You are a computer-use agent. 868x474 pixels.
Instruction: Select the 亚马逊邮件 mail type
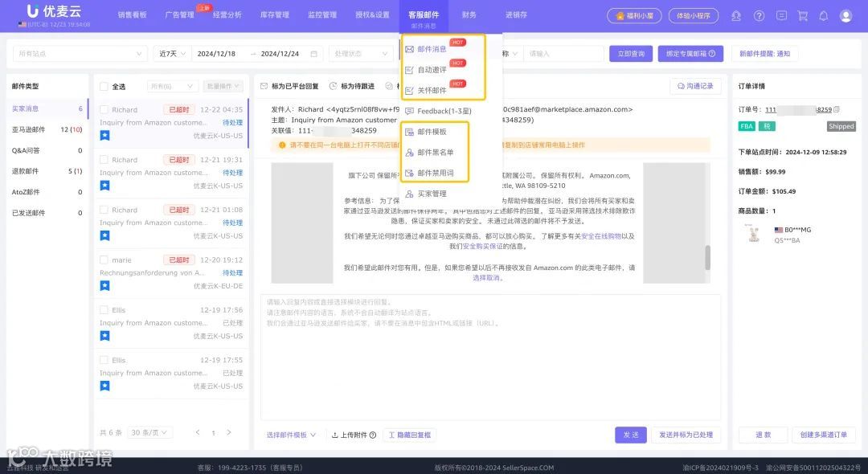tap(47, 129)
